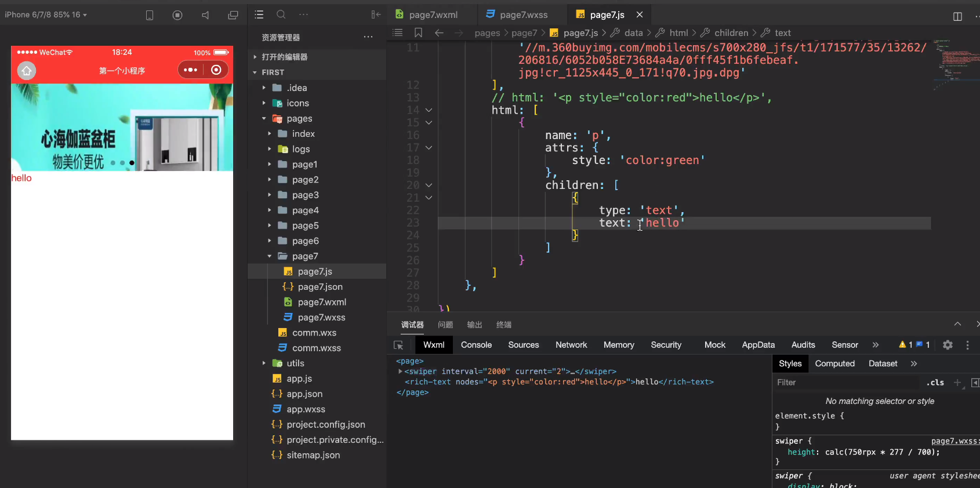Open the page7.wxss editor tab
980x488 pixels.
pyautogui.click(x=523, y=14)
